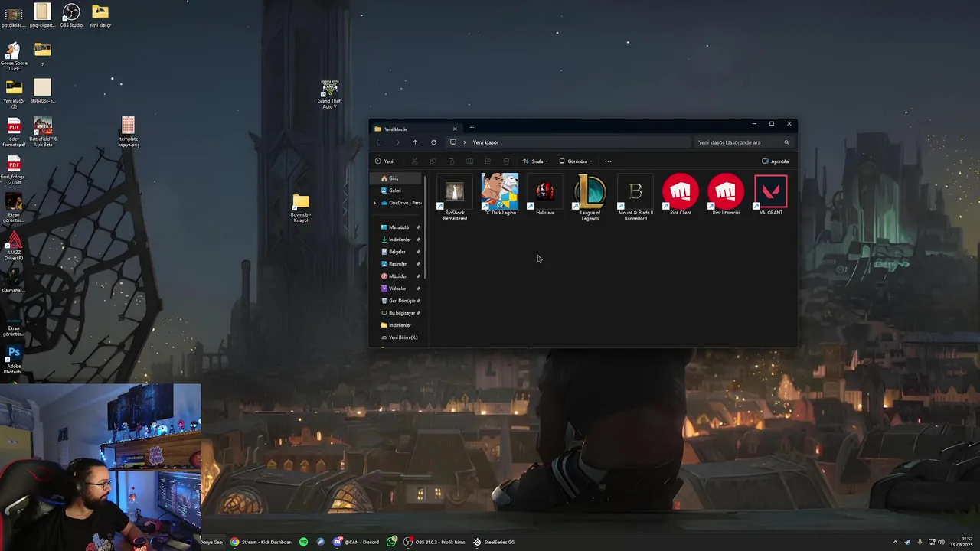Select Mount & Blade II Bannerlord shortcut
The height and width of the screenshot is (551, 980).
click(x=635, y=198)
